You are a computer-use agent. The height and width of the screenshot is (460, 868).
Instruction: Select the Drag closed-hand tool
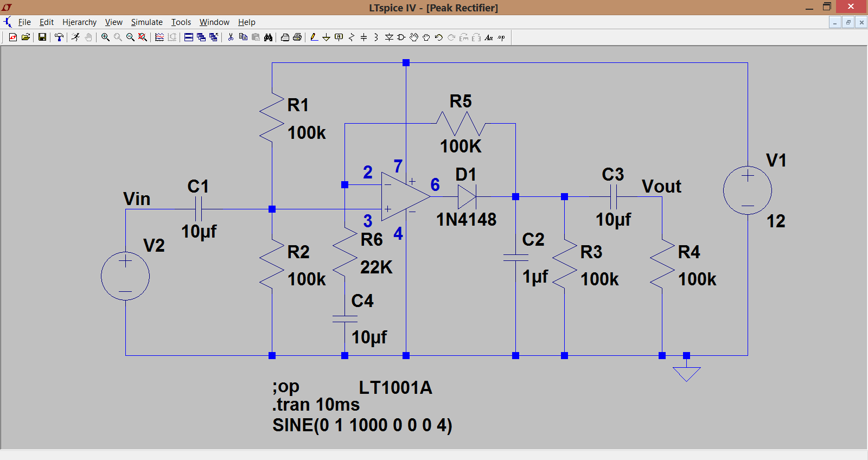[426, 37]
